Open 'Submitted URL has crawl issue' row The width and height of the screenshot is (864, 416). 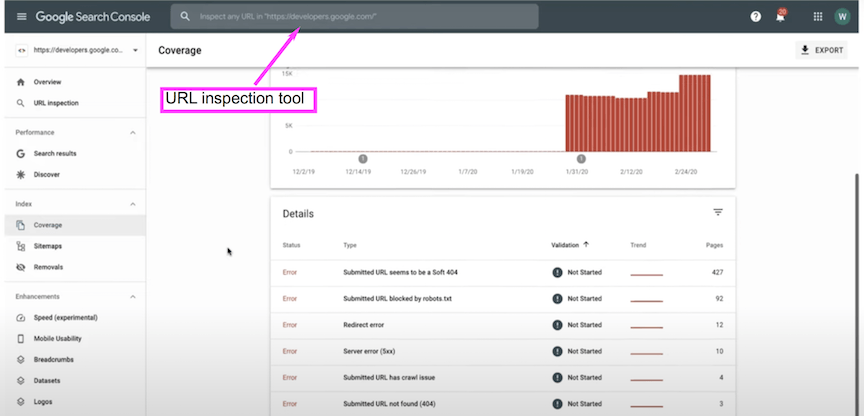click(x=503, y=379)
